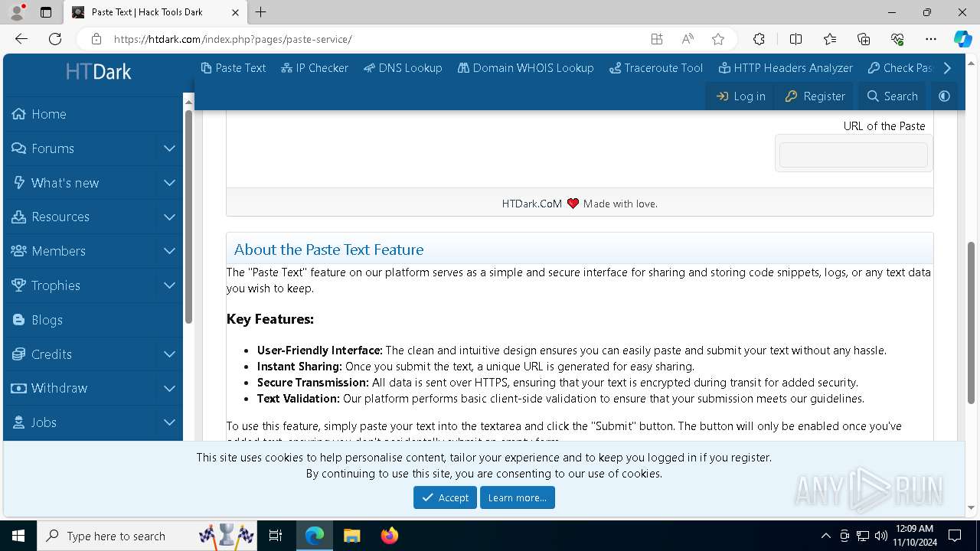Expand the Trophies submenu chevron
This screenshot has height=551, width=980.
169,285
